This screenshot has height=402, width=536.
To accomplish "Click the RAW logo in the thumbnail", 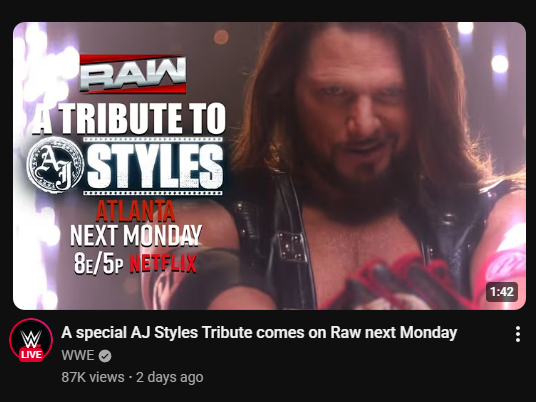I will pos(133,74).
